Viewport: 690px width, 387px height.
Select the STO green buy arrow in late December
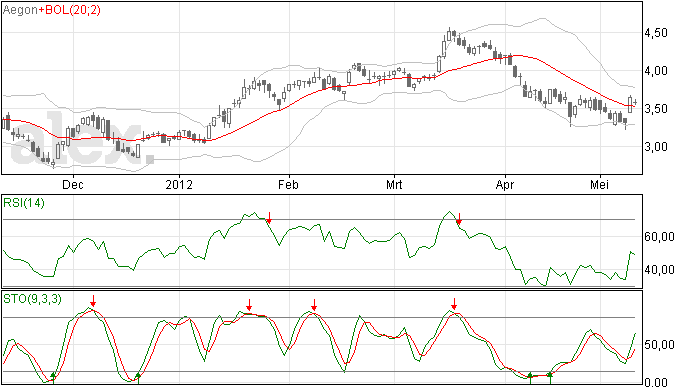pos(138,378)
